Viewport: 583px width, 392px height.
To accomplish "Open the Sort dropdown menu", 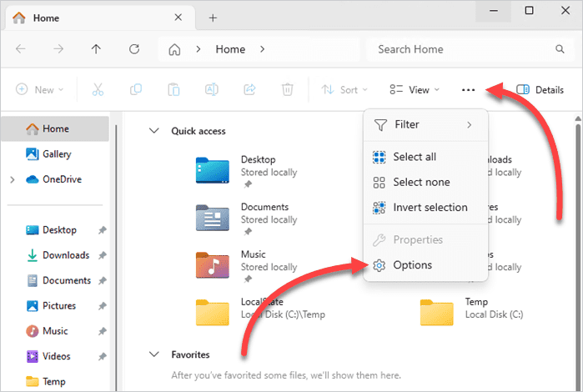I will pos(344,89).
